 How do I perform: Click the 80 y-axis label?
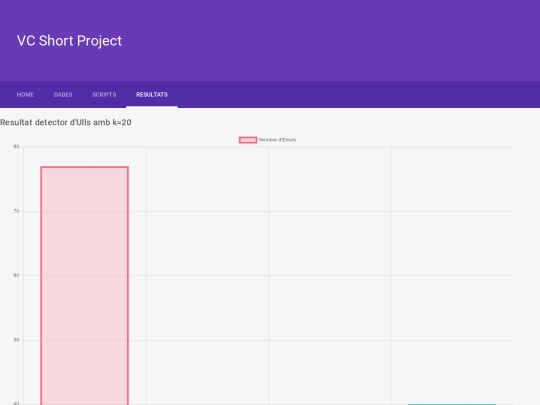click(16, 146)
